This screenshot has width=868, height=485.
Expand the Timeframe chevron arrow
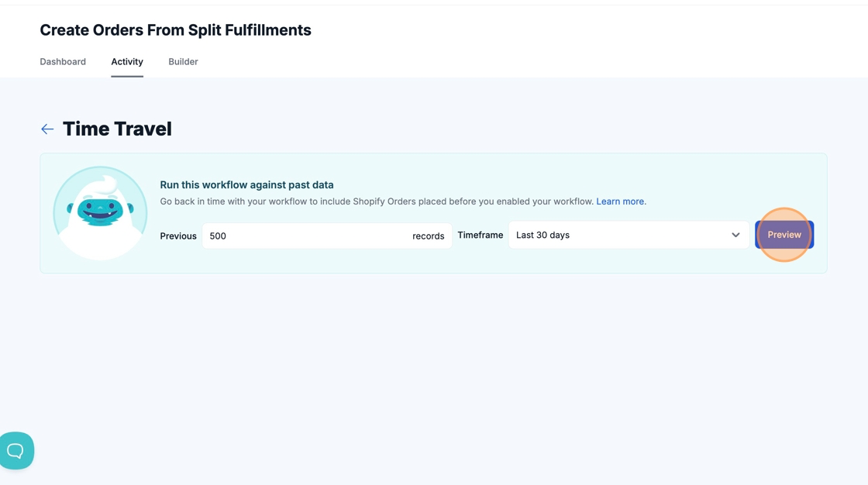pos(735,236)
